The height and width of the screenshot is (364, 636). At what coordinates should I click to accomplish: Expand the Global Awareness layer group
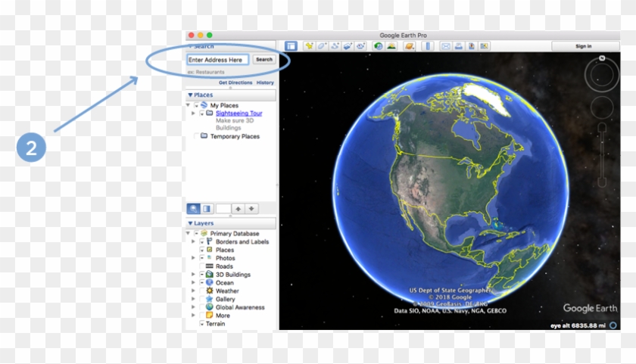tap(194, 306)
